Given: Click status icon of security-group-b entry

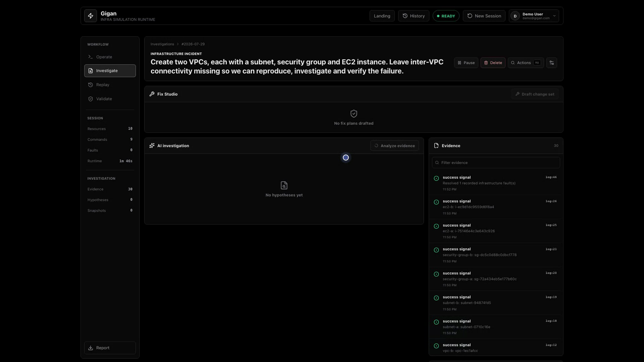Looking at the screenshot, I should 436,250.
